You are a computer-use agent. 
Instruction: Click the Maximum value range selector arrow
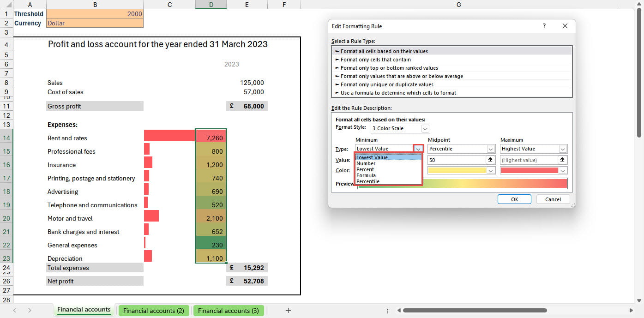tap(562, 160)
